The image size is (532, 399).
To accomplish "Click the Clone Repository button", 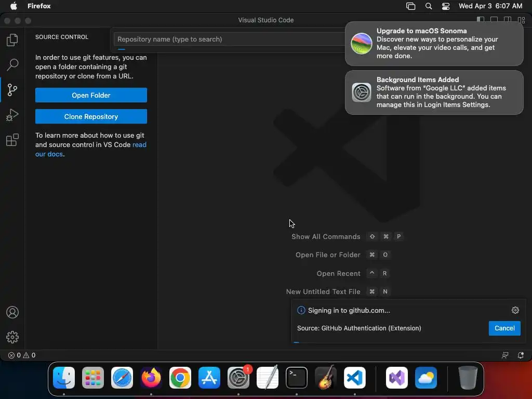I will (x=91, y=116).
